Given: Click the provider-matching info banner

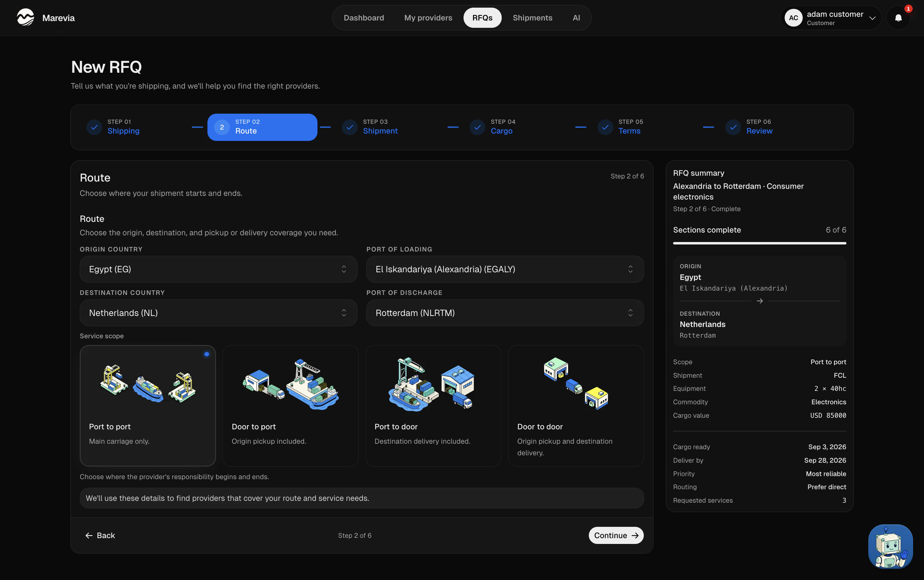Looking at the screenshot, I should click(362, 498).
